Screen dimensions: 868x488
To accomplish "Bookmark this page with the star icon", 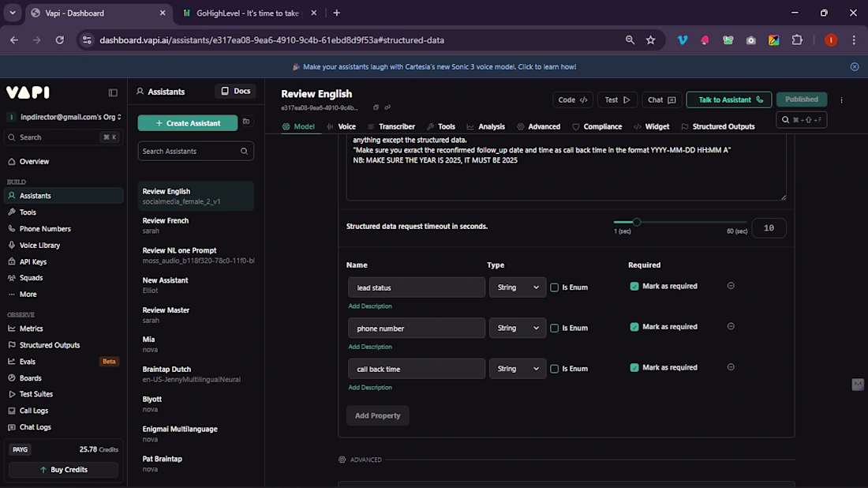I will pyautogui.click(x=650, y=40).
